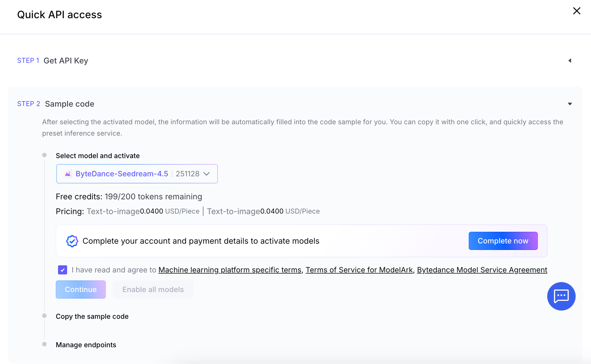591x364 pixels.
Task: Click the Seedream model image icon
Action: coord(68,174)
